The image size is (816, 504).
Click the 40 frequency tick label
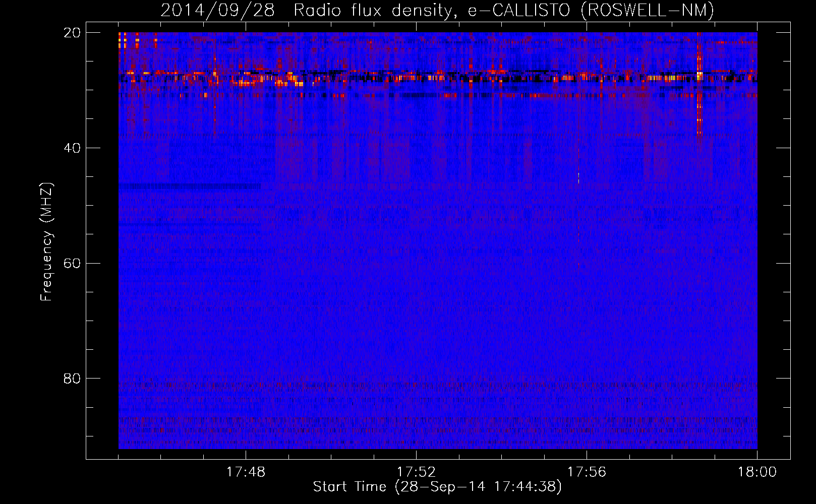click(x=72, y=148)
